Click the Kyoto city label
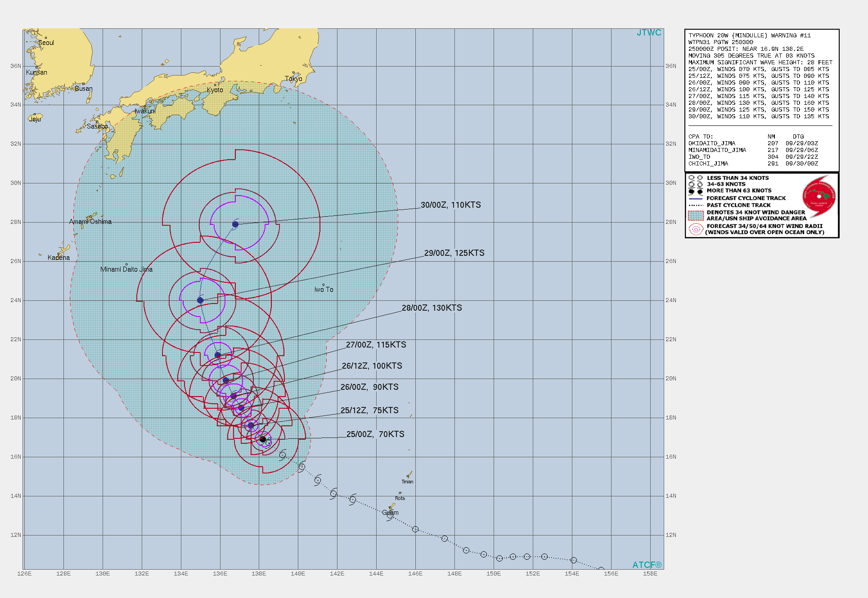The height and width of the screenshot is (598, 868). tap(215, 90)
